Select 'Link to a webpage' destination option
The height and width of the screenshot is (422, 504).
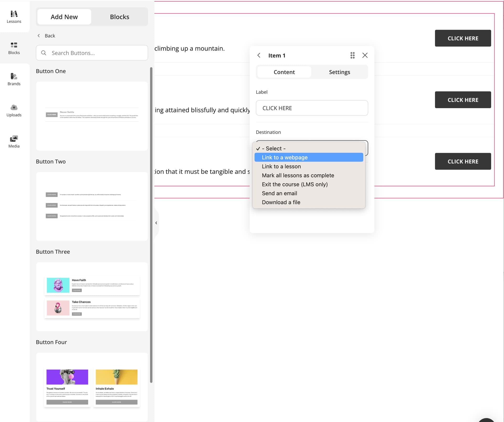click(285, 157)
